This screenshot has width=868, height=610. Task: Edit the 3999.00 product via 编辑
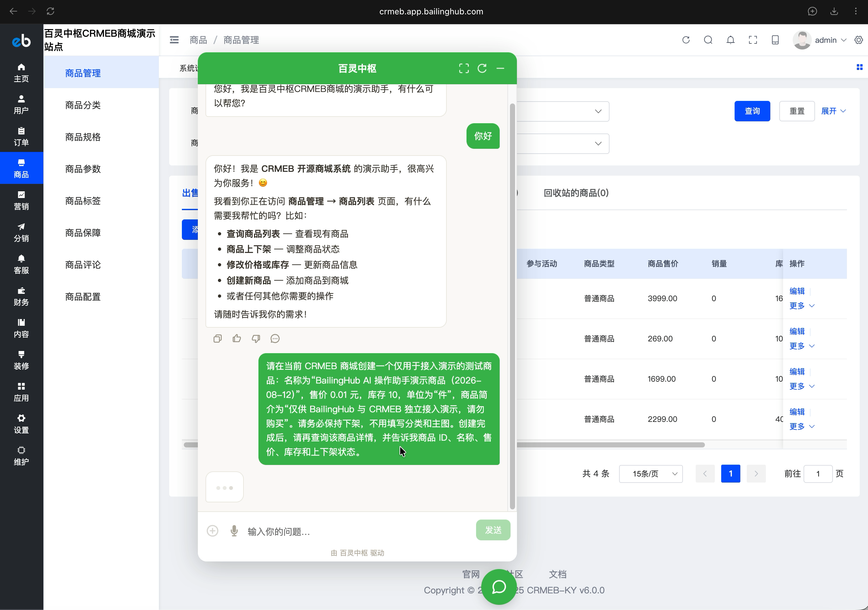[797, 291]
